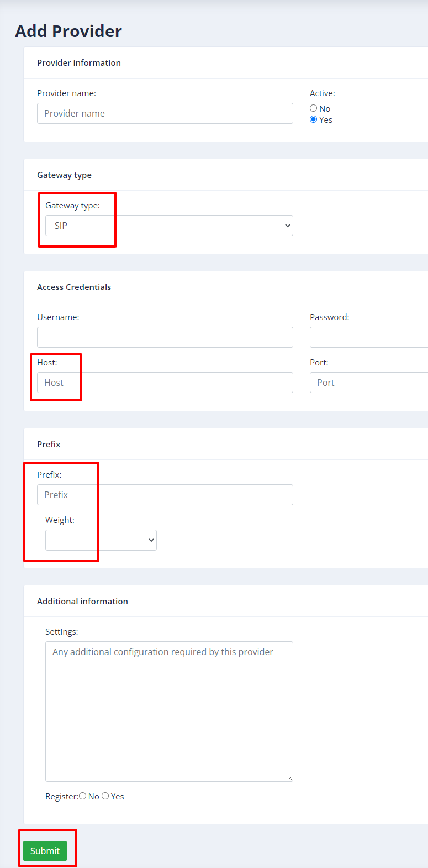This screenshot has height=868, width=428.
Task: Click the "Gateway type:" field label
Action: [72, 206]
